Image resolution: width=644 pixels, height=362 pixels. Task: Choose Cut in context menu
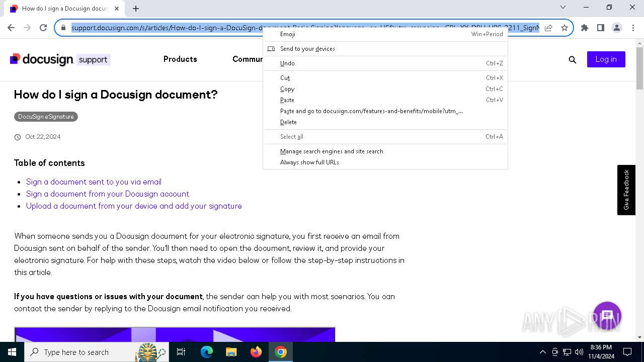385,78
